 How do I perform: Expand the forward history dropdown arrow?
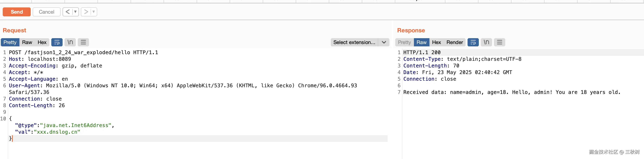[93, 12]
